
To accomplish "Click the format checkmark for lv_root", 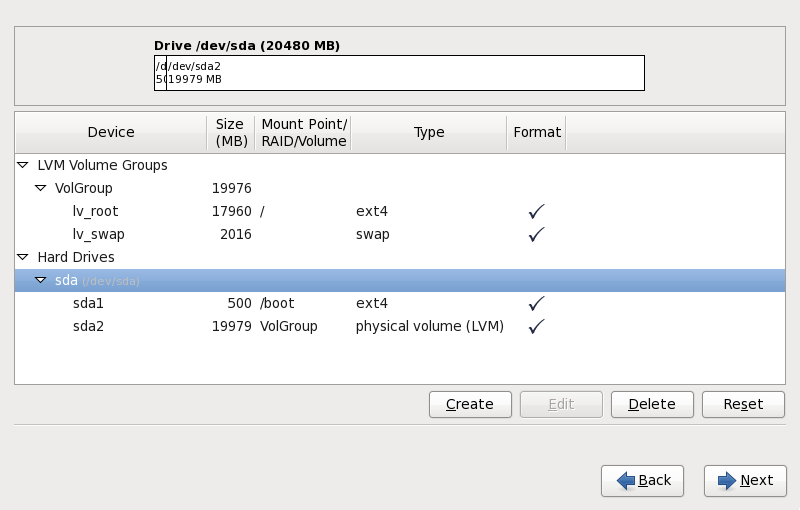I will (x=537, y=211).
